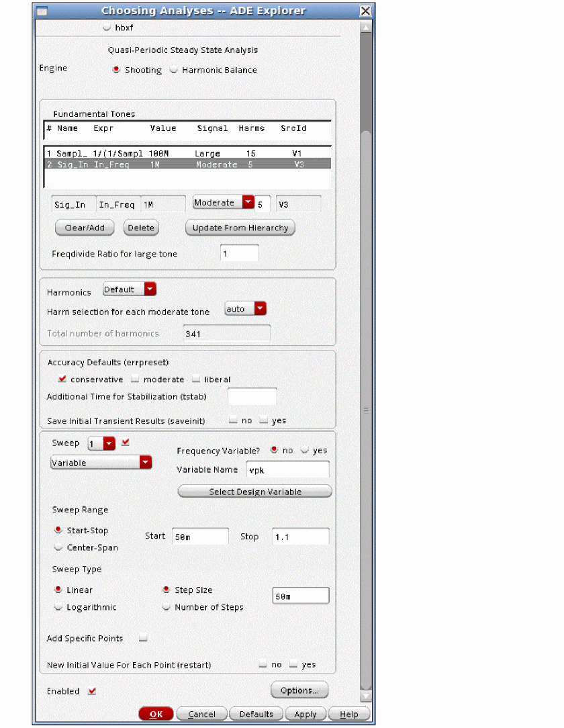Screen dimensions: 564x728
Task: Expand the auto harm selection dropdown
Action: (261, 309)
